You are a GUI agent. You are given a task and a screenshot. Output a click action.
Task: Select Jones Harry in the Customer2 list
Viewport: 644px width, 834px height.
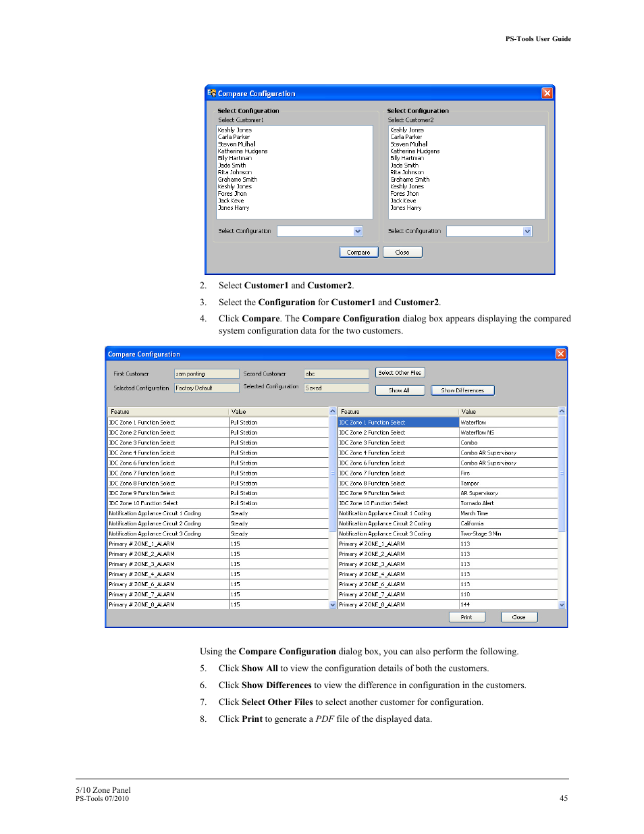[406, 208]
